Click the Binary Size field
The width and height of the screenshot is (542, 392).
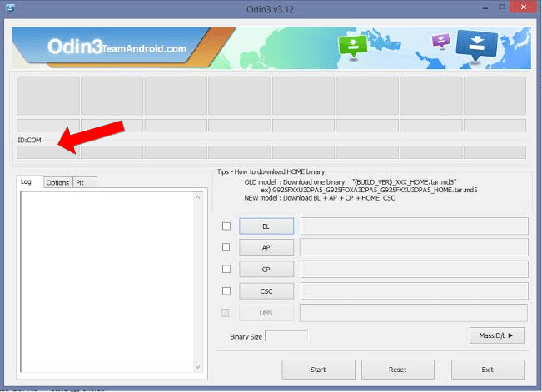286,336
